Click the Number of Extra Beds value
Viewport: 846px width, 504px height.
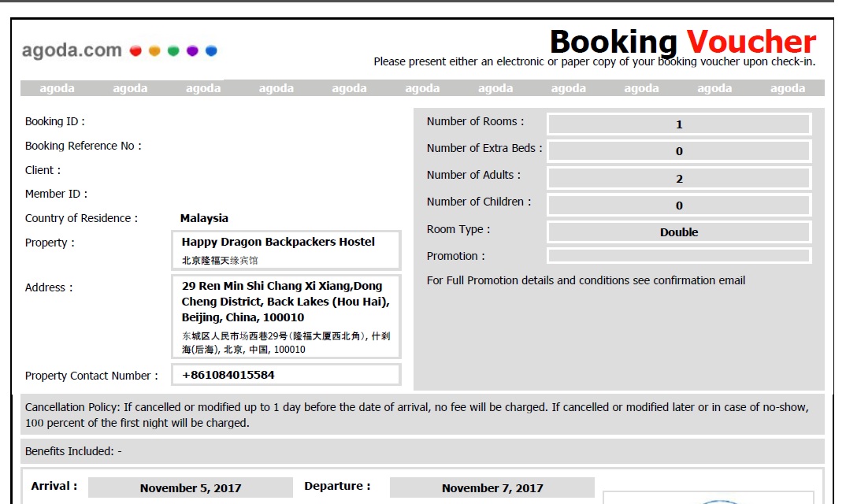point(679,151)
